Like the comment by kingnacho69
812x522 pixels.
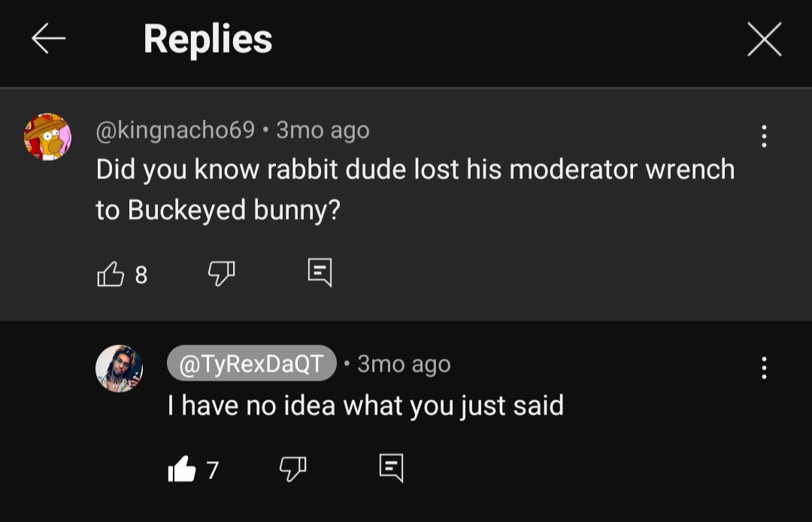[x=111, y=275]
